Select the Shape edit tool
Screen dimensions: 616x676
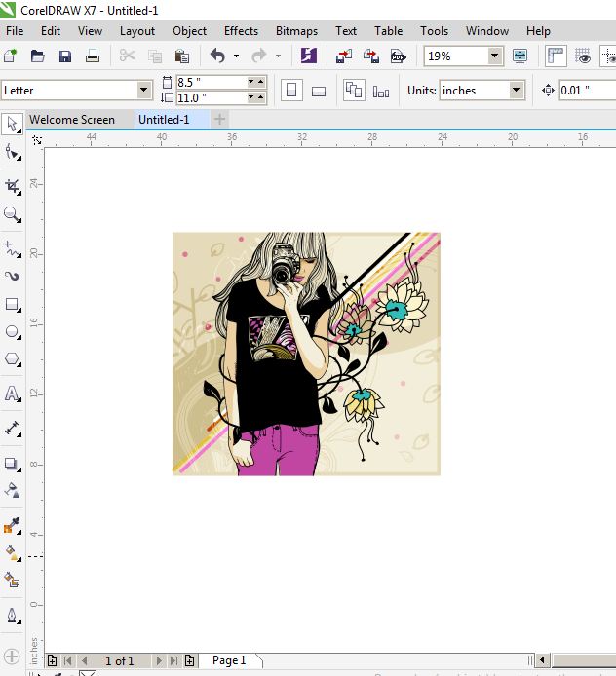12,153
